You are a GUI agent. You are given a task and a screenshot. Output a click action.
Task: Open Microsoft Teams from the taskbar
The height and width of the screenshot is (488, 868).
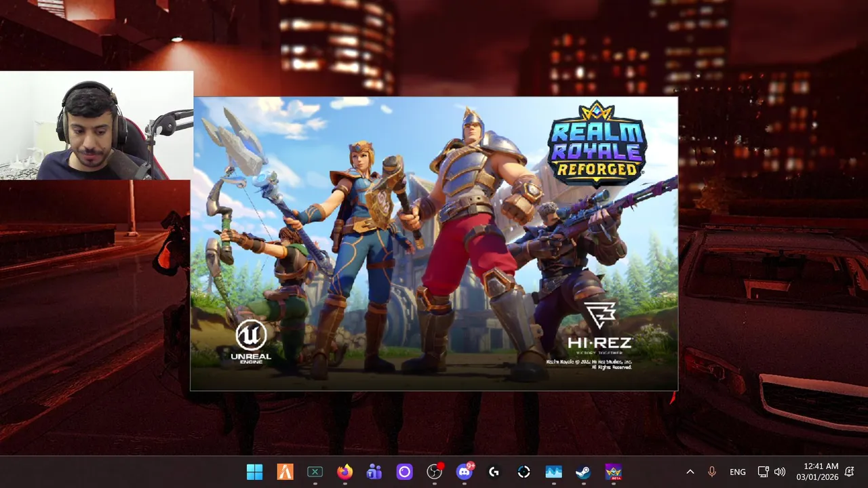click(374, 472)
